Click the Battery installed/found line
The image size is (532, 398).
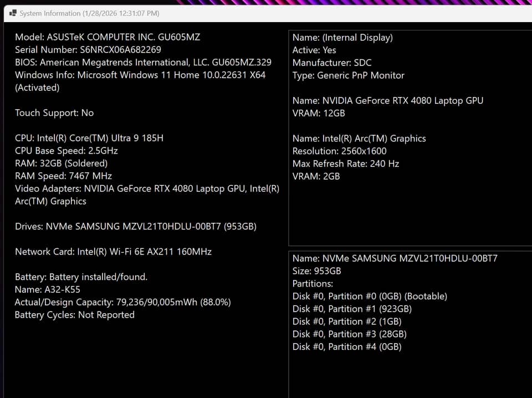[x=81, y=277]
